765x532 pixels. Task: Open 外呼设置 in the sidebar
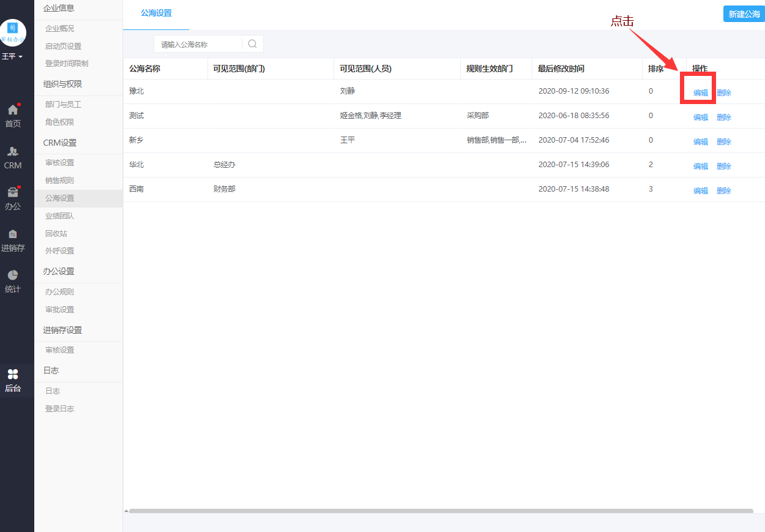point(59,251)
